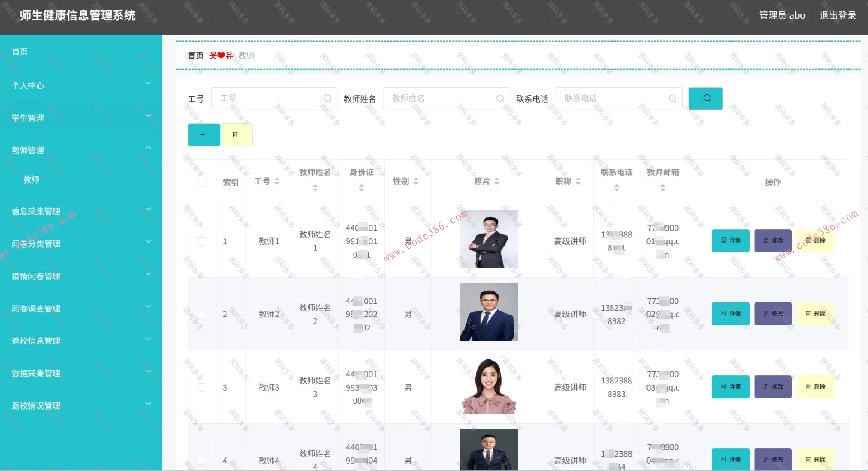The width and height of the screenshot is (868, 471).
Task: Click the add new teacher plus button
Action: pyautogui.click(x=204, y=135)
